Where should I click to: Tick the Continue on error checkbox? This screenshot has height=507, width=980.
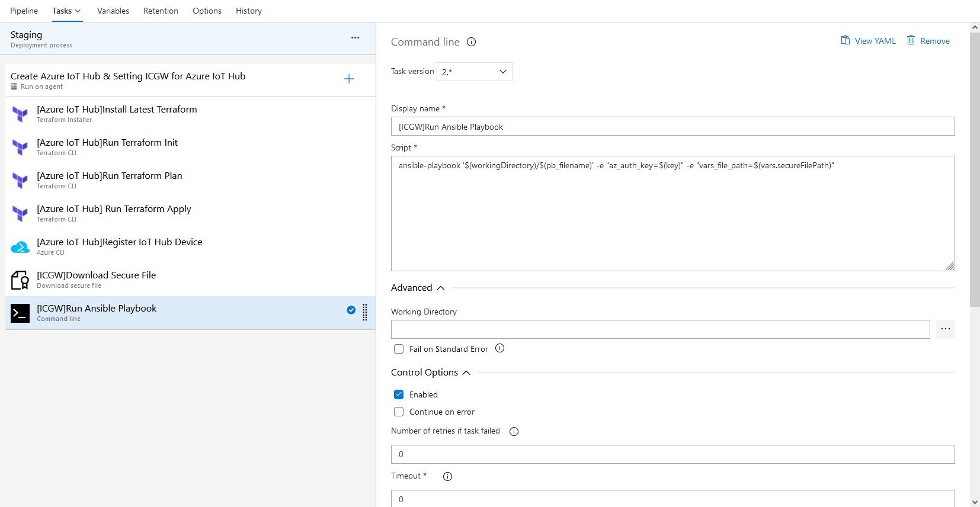[x=399, y=412]
